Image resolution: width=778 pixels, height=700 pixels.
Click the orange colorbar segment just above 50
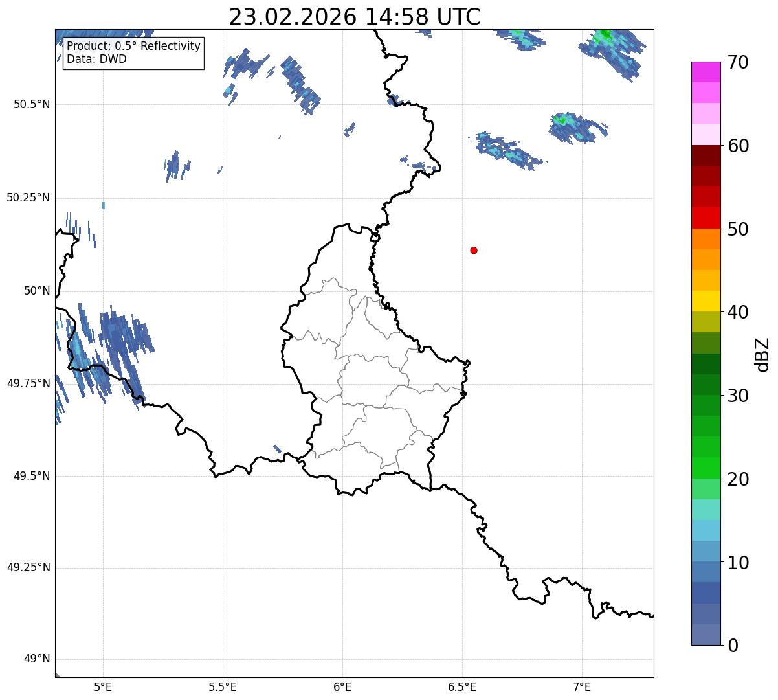tap(706, 239)
